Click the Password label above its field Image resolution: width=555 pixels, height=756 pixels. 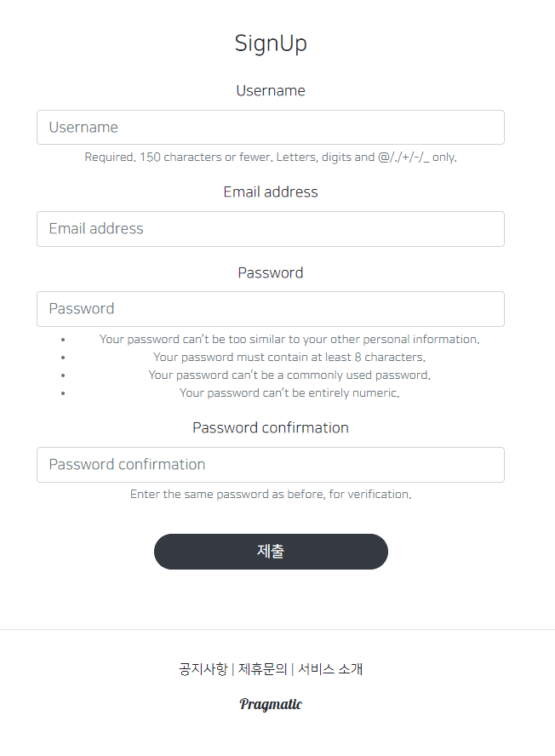[271, 273]
